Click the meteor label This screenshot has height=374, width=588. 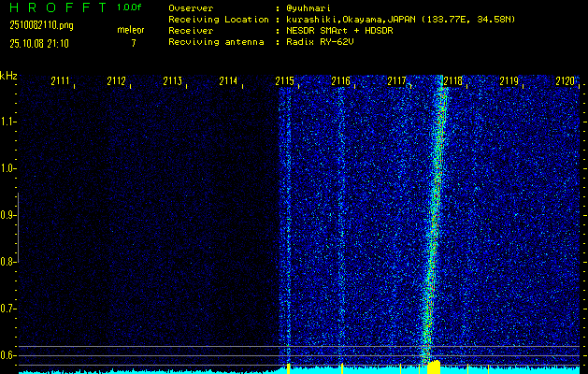131,30
